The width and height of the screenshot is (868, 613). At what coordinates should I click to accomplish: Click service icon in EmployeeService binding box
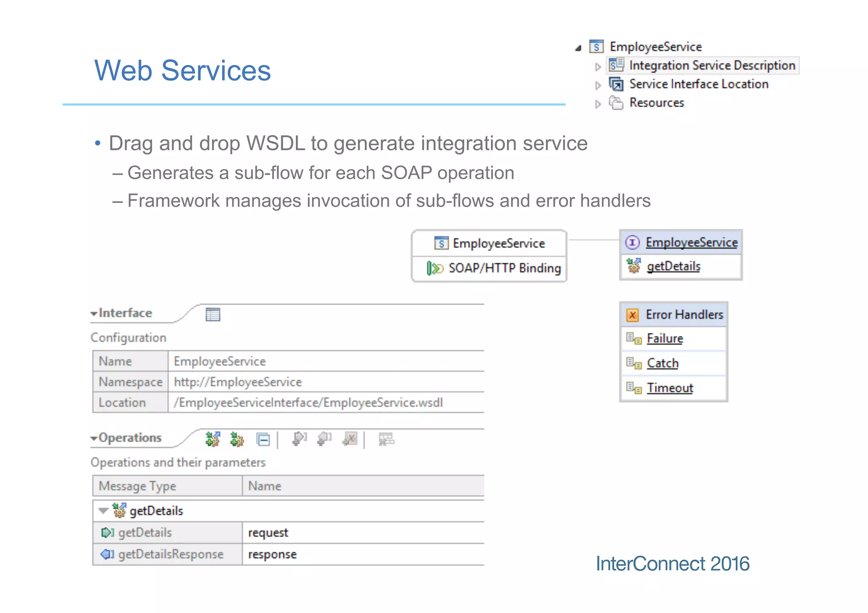(x=441, y=243)
